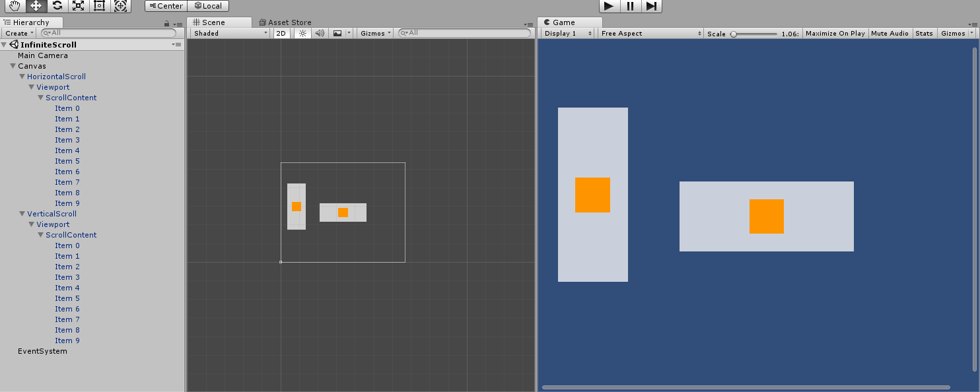Toggle Local handle rotation button
This screenshot has width=980, height=392.
coord(209,6)
